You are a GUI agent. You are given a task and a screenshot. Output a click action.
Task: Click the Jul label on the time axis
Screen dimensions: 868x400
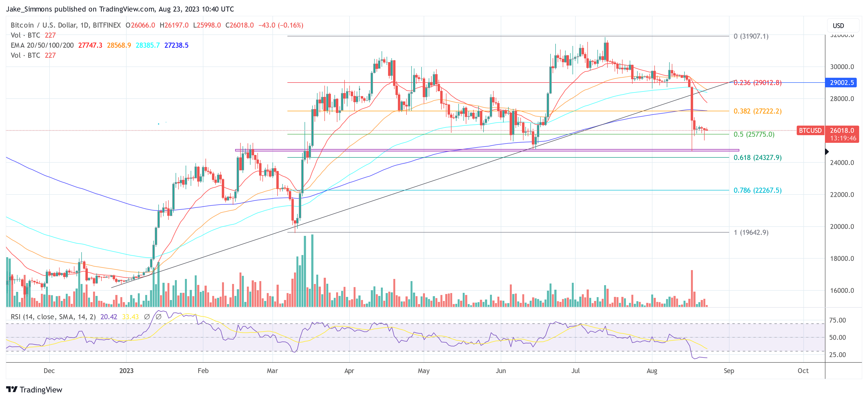576,371
